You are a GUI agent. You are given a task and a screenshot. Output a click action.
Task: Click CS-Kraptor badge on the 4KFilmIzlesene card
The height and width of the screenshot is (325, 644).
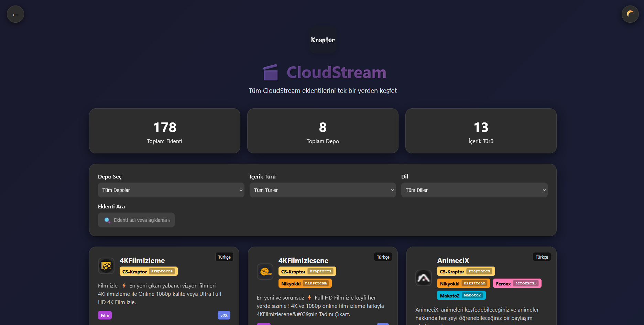pyautogui.click(x=307, y=271)
